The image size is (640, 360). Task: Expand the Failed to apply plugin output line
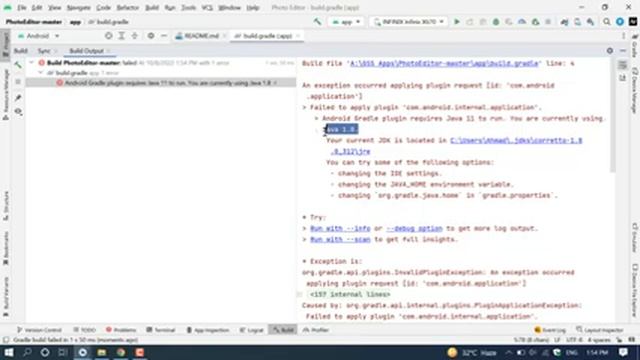(304, 107)
